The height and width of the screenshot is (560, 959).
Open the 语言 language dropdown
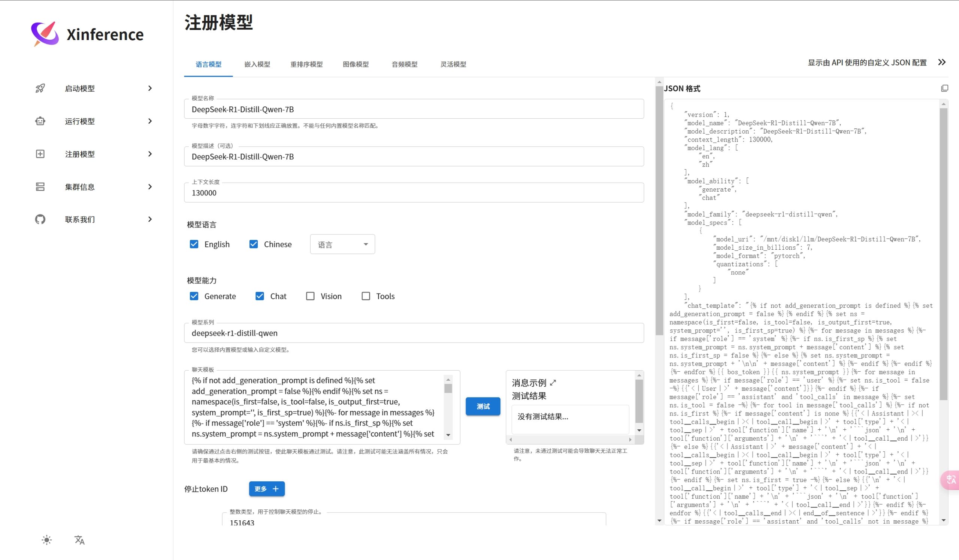342,244
